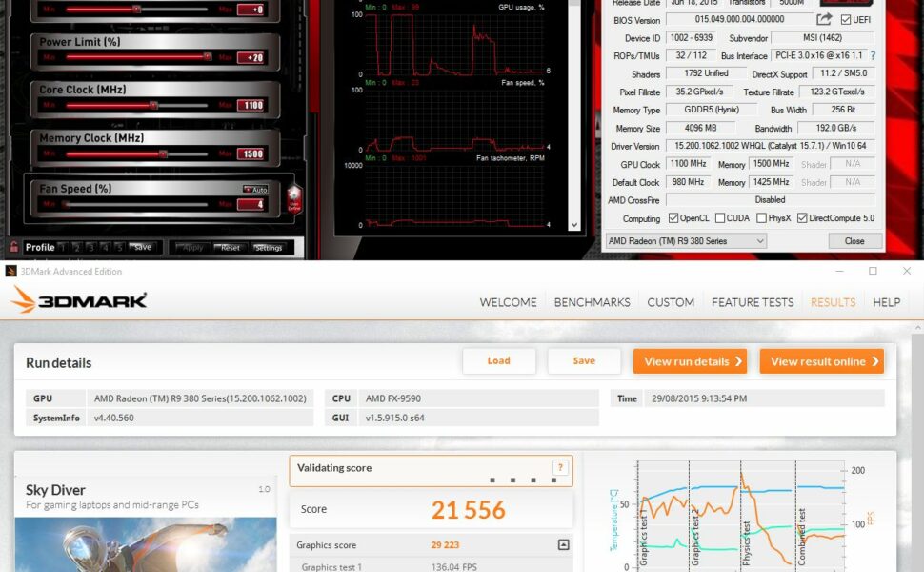Image resolution: width=924 pixels, height=572 pixels.
Task: Toggle the PhysX checkbox
Action: pyautogui.click(x=761, y=218)
